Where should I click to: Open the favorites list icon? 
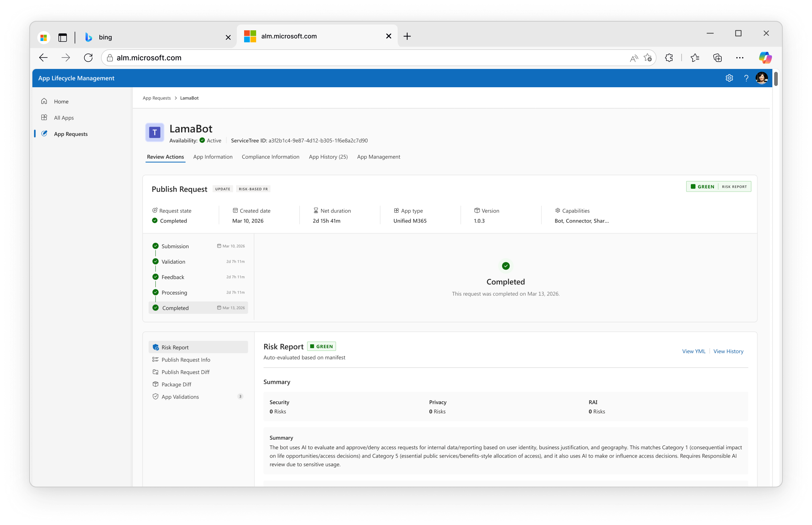[695, 58]
